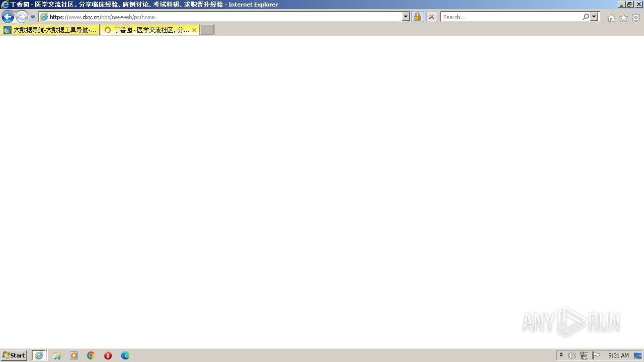
Task: Minimize the Internet Explorer window
Action: [621, 5]
